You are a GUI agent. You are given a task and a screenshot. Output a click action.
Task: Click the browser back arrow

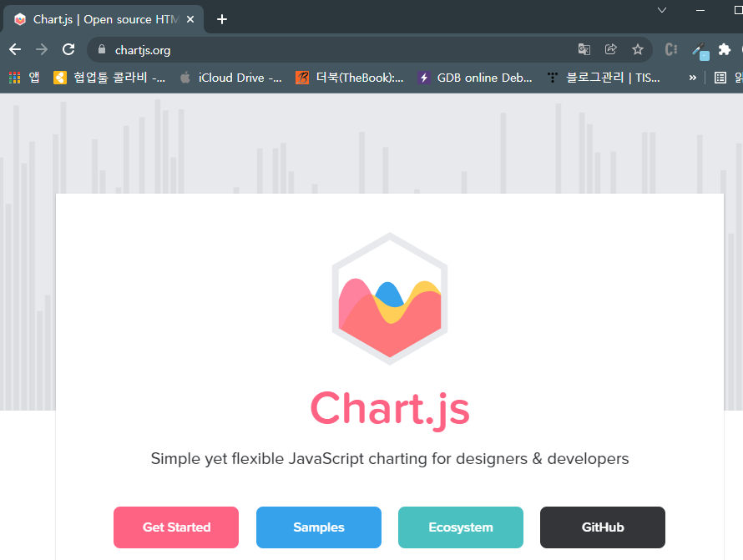(15, 49)
